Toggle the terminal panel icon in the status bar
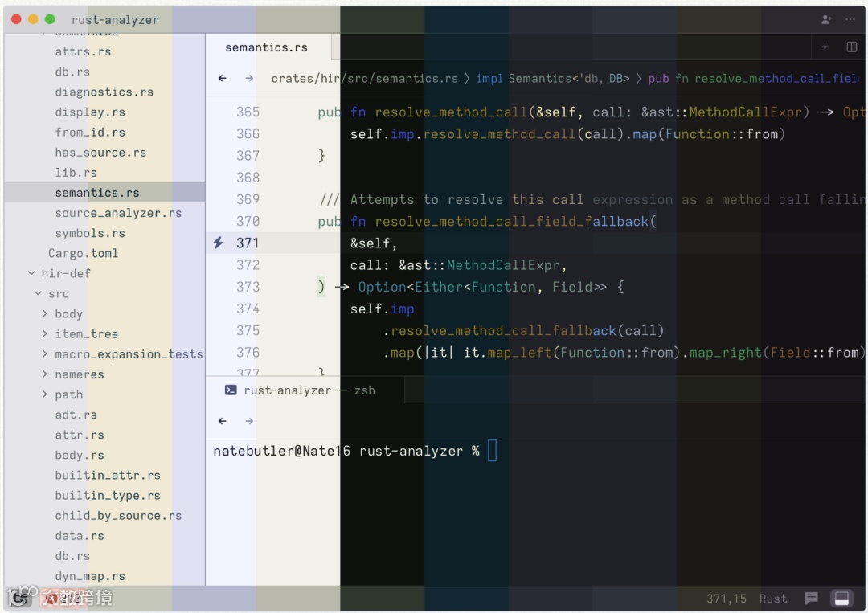Viewport: 868px width, 613px height. [842, 598]
